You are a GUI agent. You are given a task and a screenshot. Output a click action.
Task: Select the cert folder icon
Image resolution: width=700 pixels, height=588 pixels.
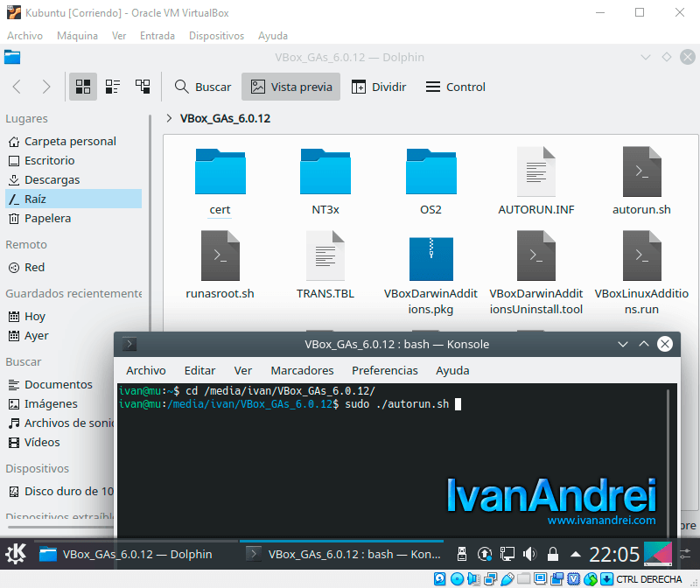[220, 171]
